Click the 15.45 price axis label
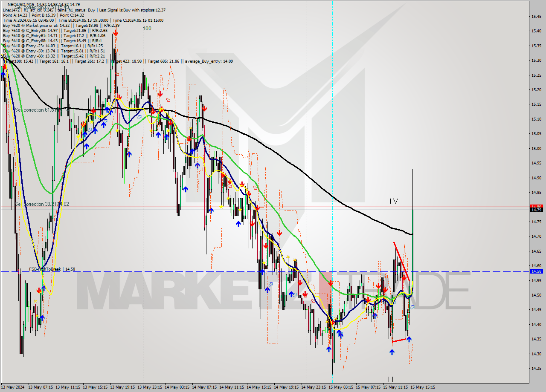 [536, 16]
